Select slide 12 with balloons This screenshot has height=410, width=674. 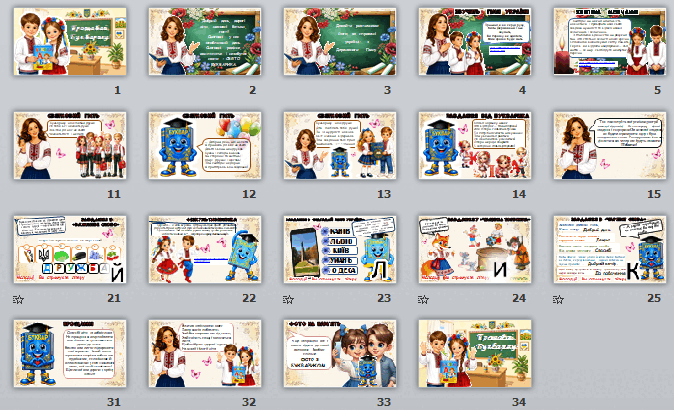(x=205, y=145)
